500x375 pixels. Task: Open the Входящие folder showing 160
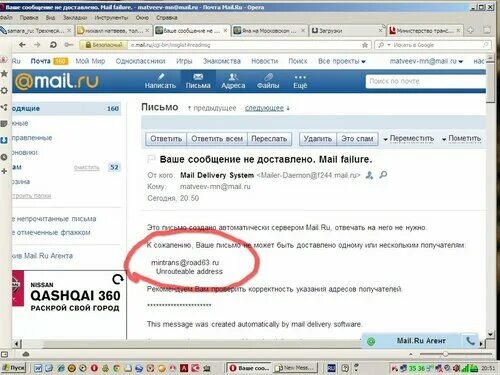coord(66,108)
